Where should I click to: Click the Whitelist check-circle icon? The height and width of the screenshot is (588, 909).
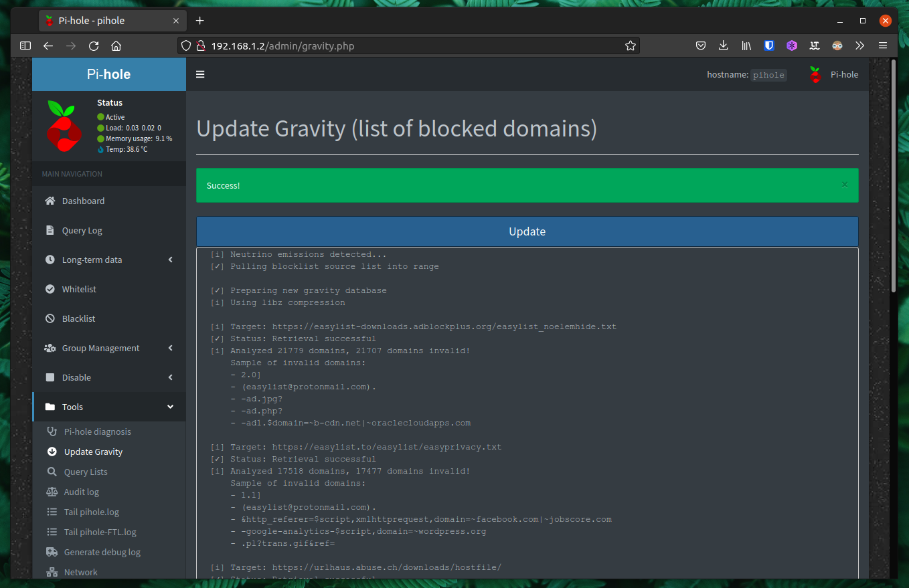coord(50,289)
